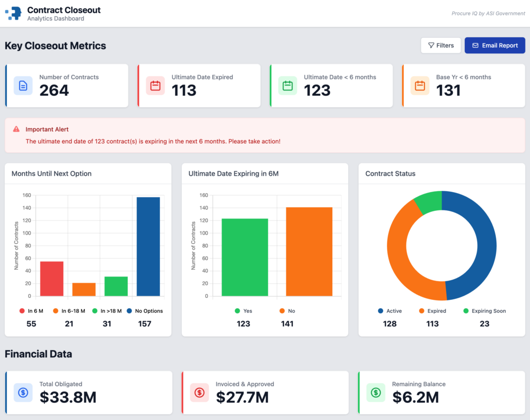
Task: Click the orange Base Yr calendar icon
Action: [420, 85]
